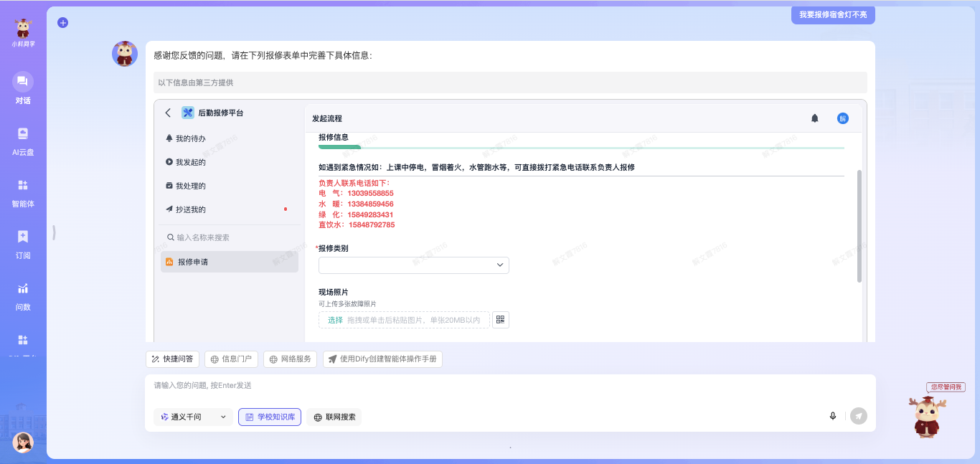This screenshot has height=464, width=980.
Task: Collapse panel using the back chevron near 后勤报修平台
Action: tap(167, 113)
